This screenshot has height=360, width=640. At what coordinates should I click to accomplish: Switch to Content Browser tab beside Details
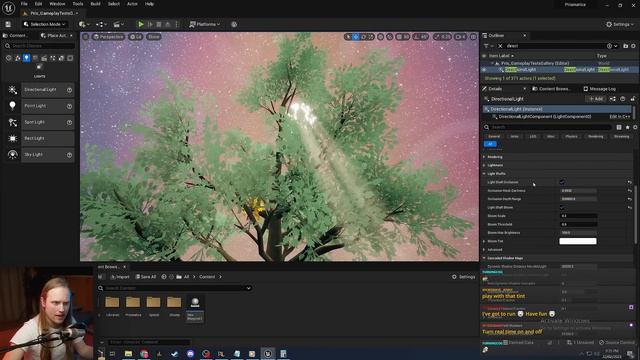pyautogui.click(x=551, y=89)
